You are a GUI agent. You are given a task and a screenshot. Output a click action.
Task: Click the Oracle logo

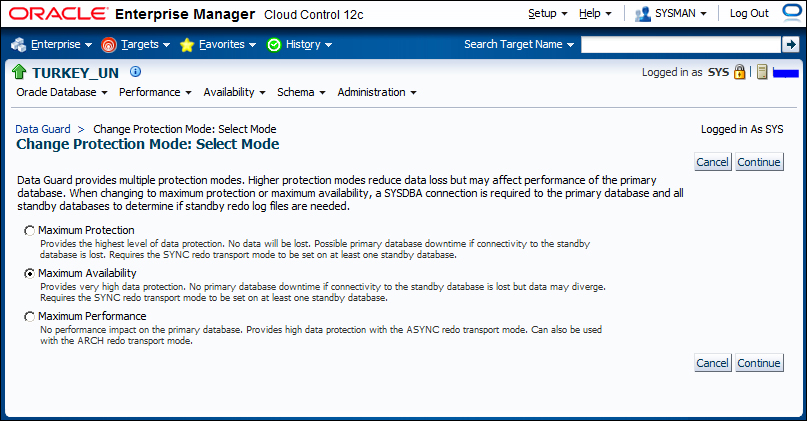pyautogui.click(x=59, y=14)
